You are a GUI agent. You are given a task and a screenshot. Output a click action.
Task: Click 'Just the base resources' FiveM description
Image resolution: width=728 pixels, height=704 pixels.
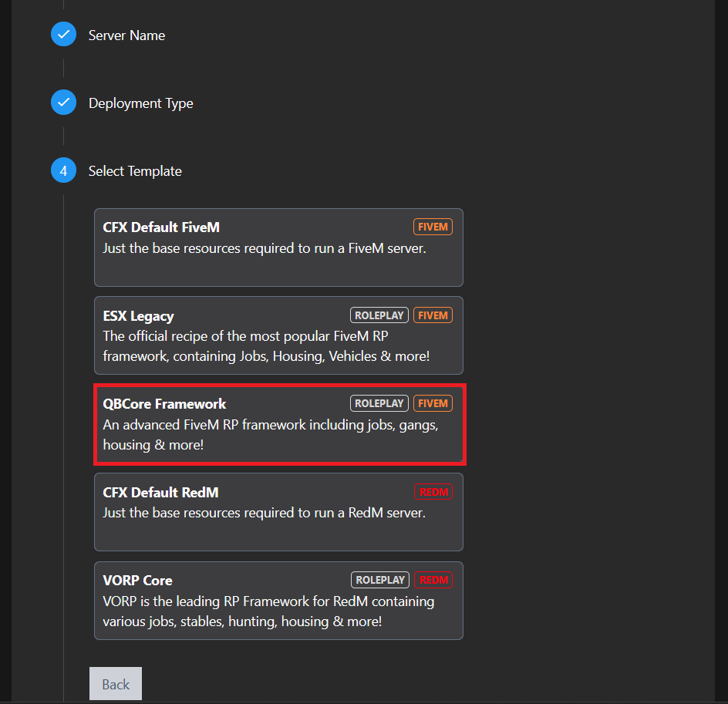265,248
